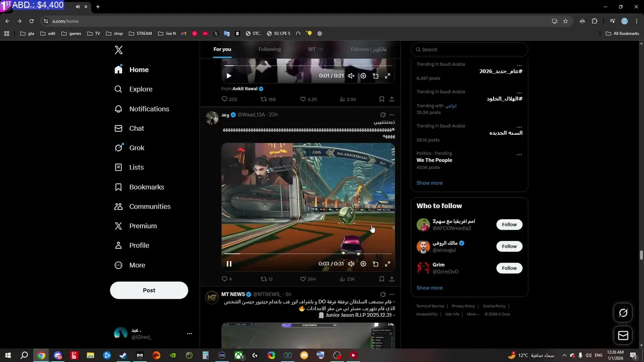Open Lists in sidebar
Viewport: 644px width, 362px height.
coord(129,167)
